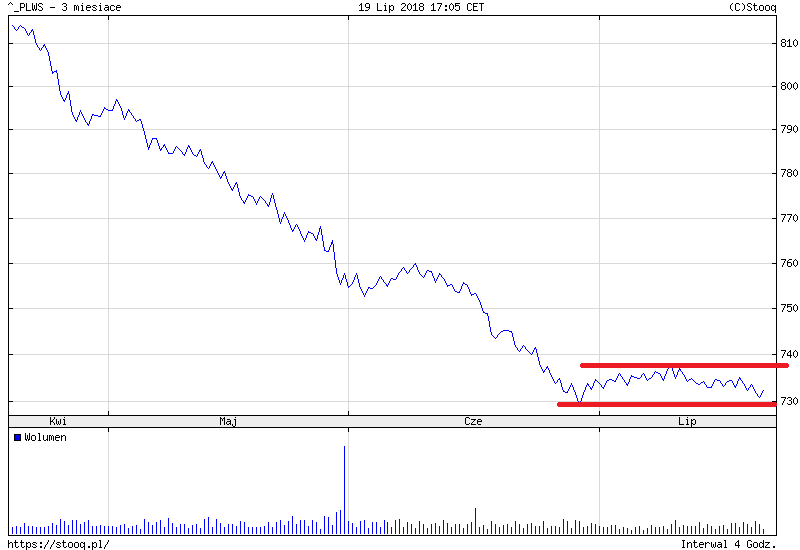Select the Cze month label
The height and width of the screenshot is (550, 800).
pos(473,422)
